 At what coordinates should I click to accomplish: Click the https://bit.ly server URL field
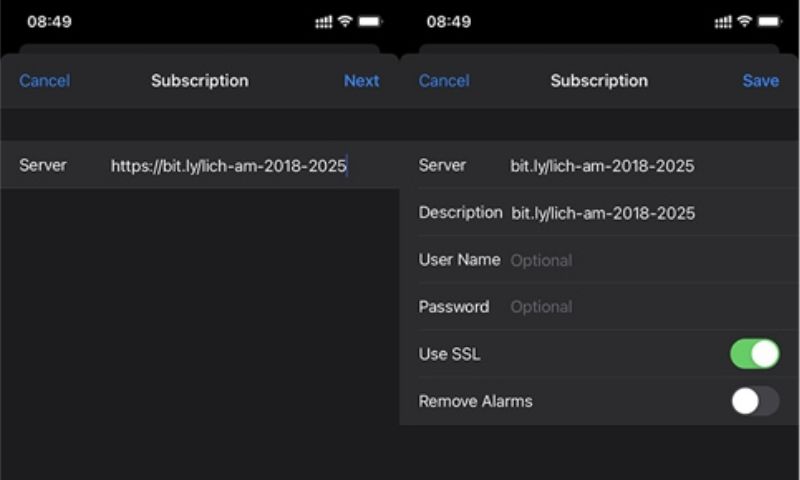pyautogui.click(x=228, y=166)
